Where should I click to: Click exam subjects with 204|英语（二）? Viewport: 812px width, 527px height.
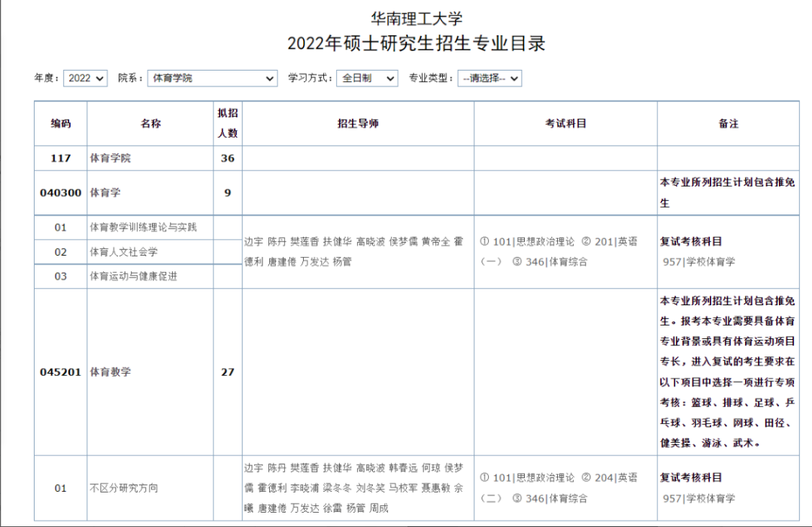(565, 488)
